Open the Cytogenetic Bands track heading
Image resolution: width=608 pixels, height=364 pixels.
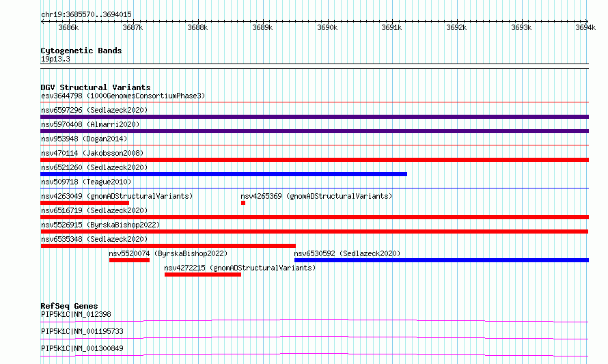tap(81, 51)
